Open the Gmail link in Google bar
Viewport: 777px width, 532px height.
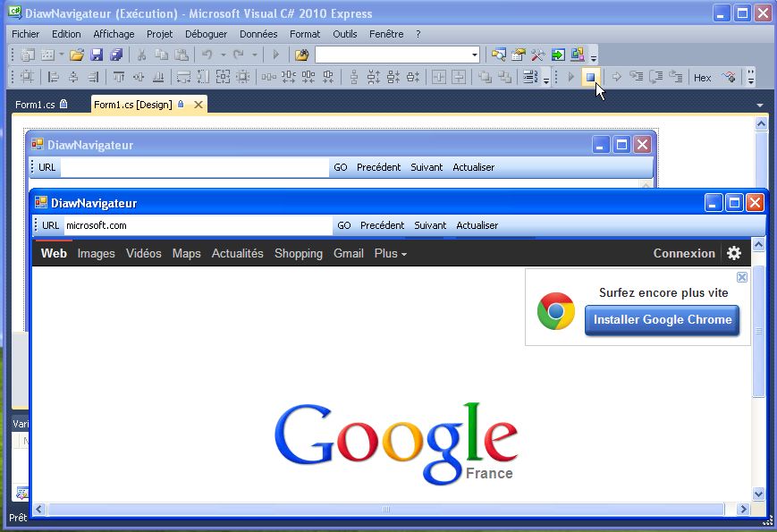click(x=349, y=253)
